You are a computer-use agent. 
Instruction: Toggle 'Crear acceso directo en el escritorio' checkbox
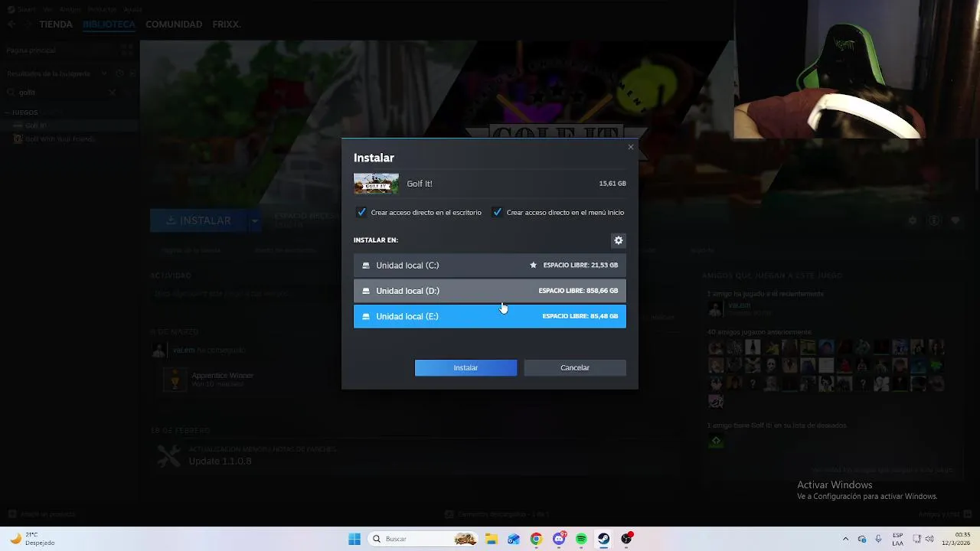361,212
